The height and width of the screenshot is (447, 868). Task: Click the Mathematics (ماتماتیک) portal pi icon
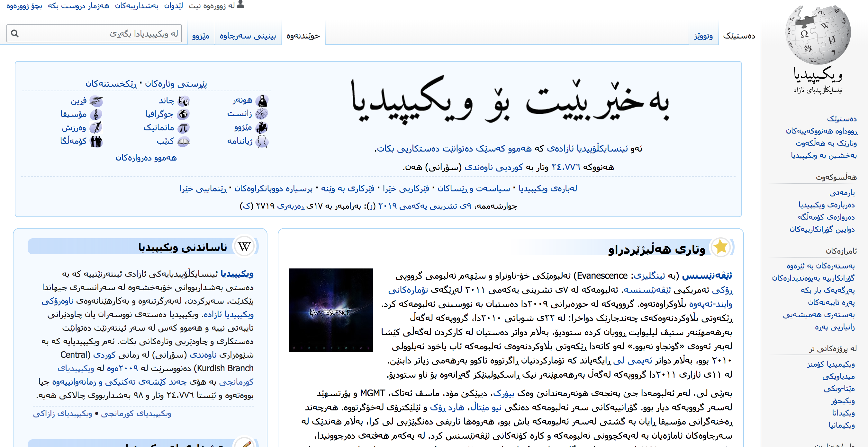pyautogui.click(x=183, y=128)
